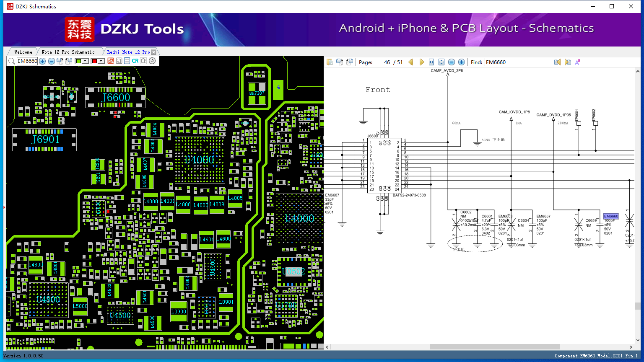The width and height of the screenshot is (644, 362).
Task: Click the EM6657 component label
Action: 543,217
